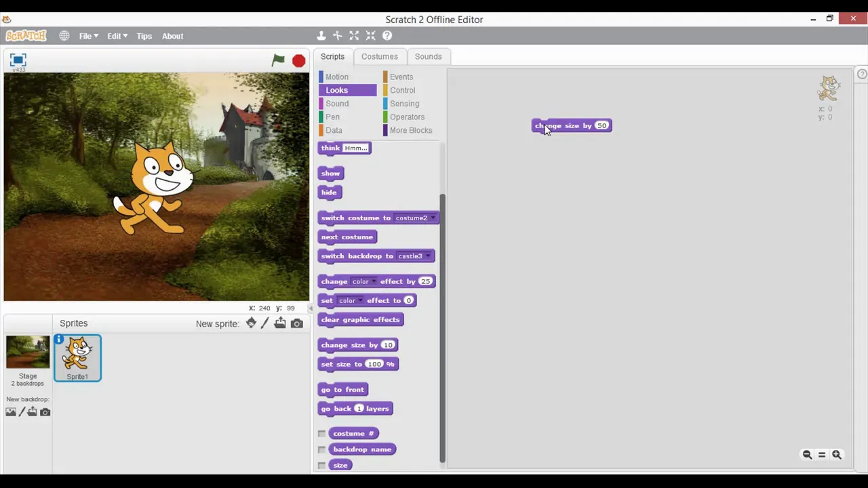Click the 50 field in script's change size block
Screen dimensions: 868x488
click(x=601, y=125)
